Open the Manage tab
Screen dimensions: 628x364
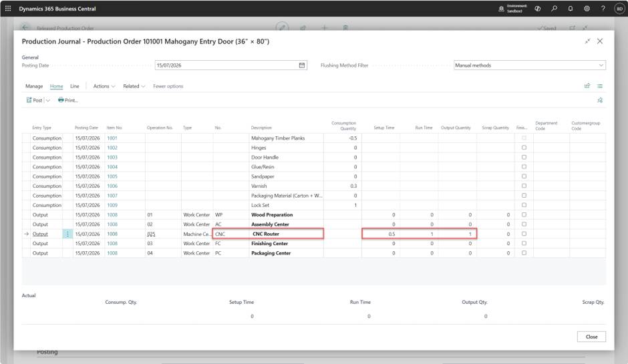(34, 86)
